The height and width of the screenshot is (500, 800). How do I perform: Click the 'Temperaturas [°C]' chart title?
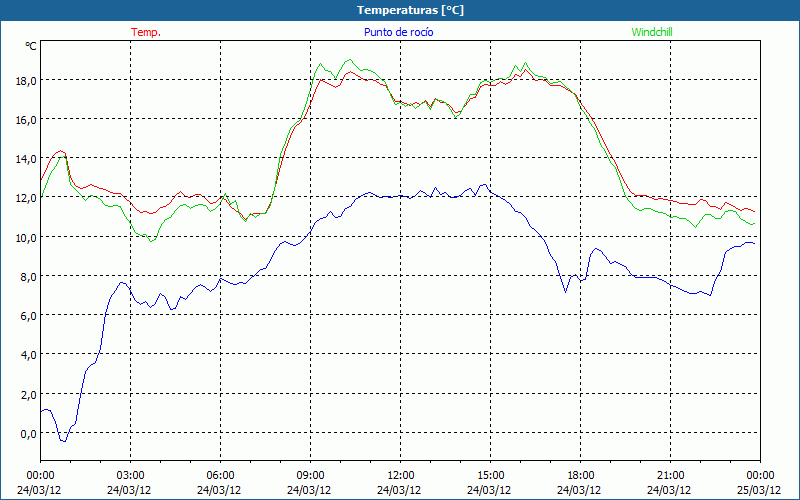point(410,10)
